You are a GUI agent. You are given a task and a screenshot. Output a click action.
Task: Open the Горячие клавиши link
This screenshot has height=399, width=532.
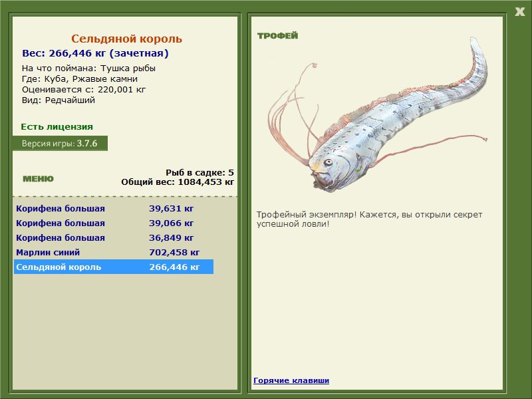click(x=291, y=380)
